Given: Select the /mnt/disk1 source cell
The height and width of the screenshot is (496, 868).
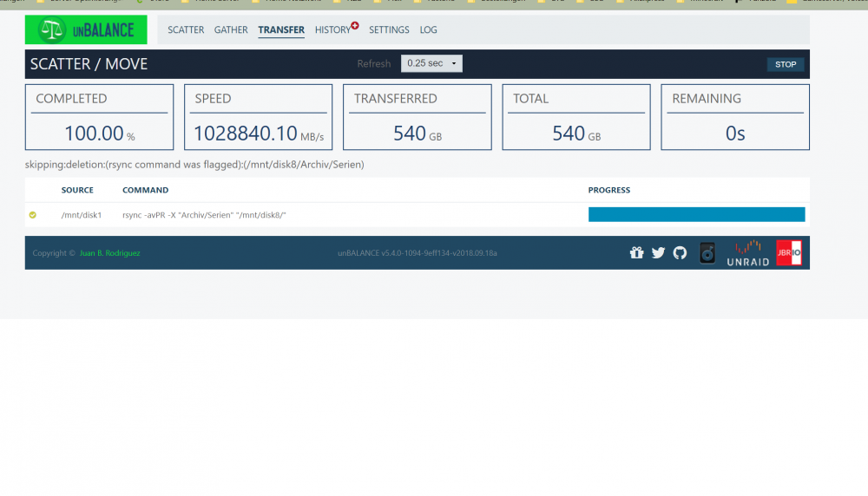Looking at the screenshot, I should click(x=82, y=215).
